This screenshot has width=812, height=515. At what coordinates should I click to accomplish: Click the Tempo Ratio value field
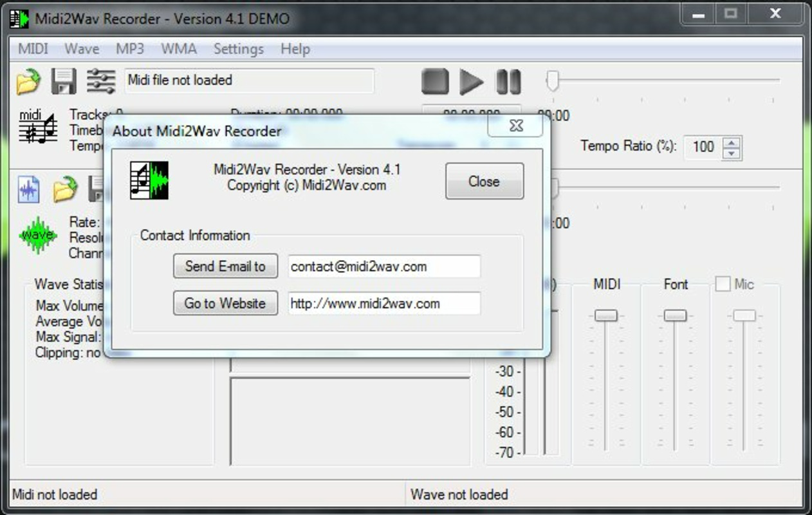point(703,147)
